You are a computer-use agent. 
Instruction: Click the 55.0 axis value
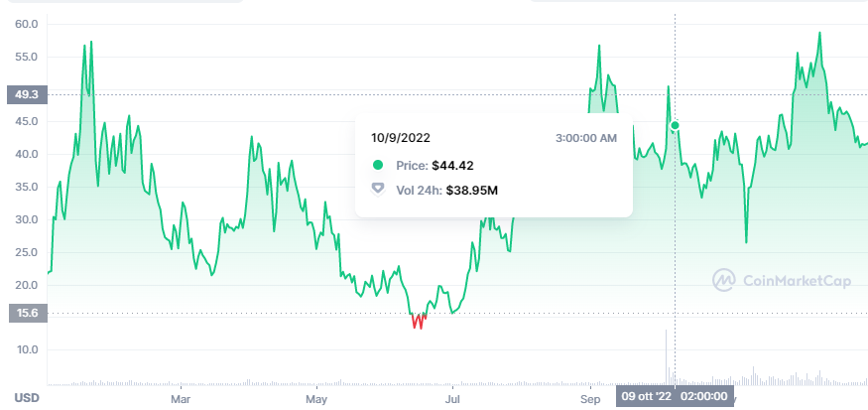pyautogui.click(x=27, y=57)
